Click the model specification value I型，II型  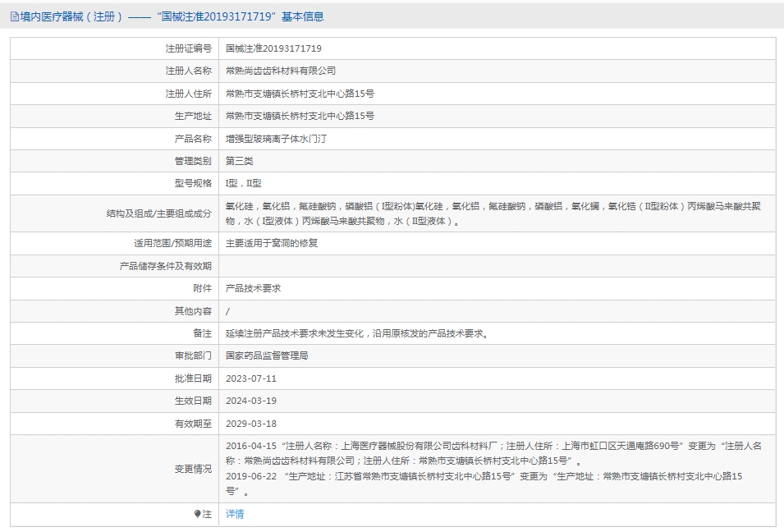[244, 184]
